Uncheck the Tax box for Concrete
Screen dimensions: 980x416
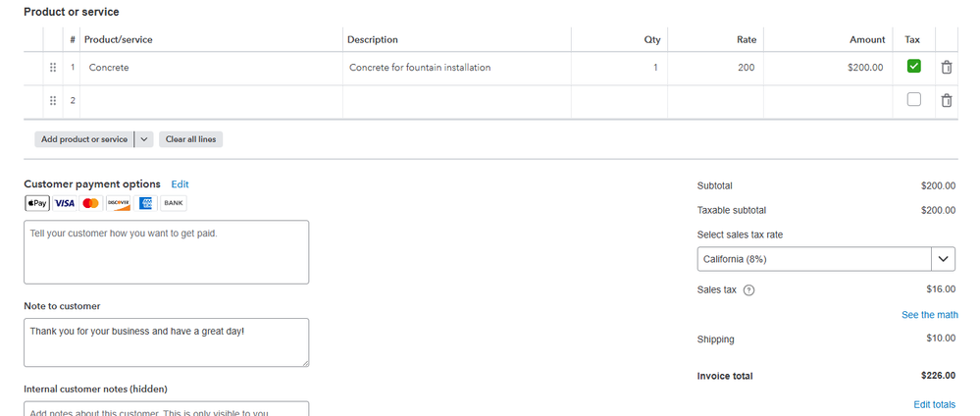[913, 67]
